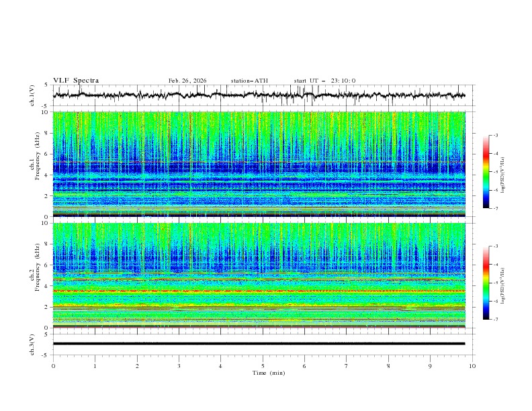
Task: Click the ch.1 voltage waveform trace
Action: pos(259,95)
